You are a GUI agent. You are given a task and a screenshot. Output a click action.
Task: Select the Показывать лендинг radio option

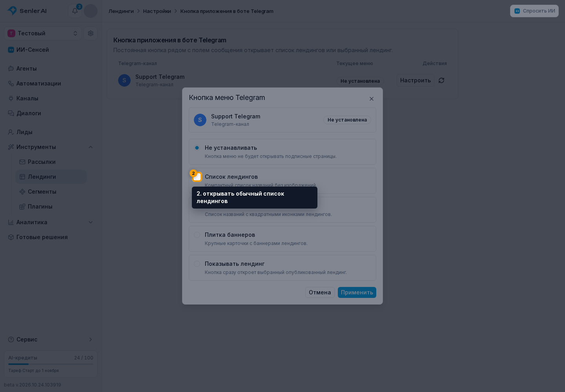[x=197, y=264]
